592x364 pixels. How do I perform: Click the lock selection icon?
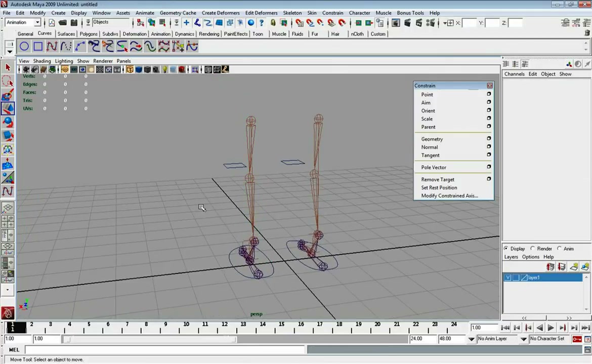[x=273, y=23]
